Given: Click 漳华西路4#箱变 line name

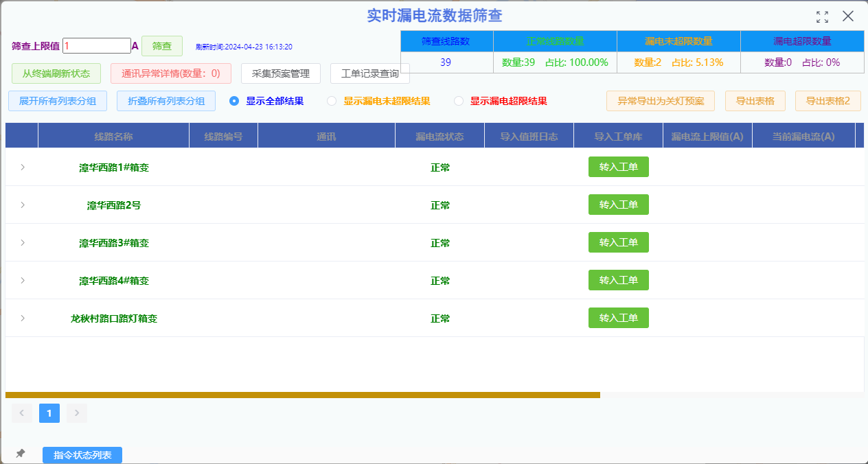Looking at the screenshot, I should pyautogui.click(x=114, y=281).
